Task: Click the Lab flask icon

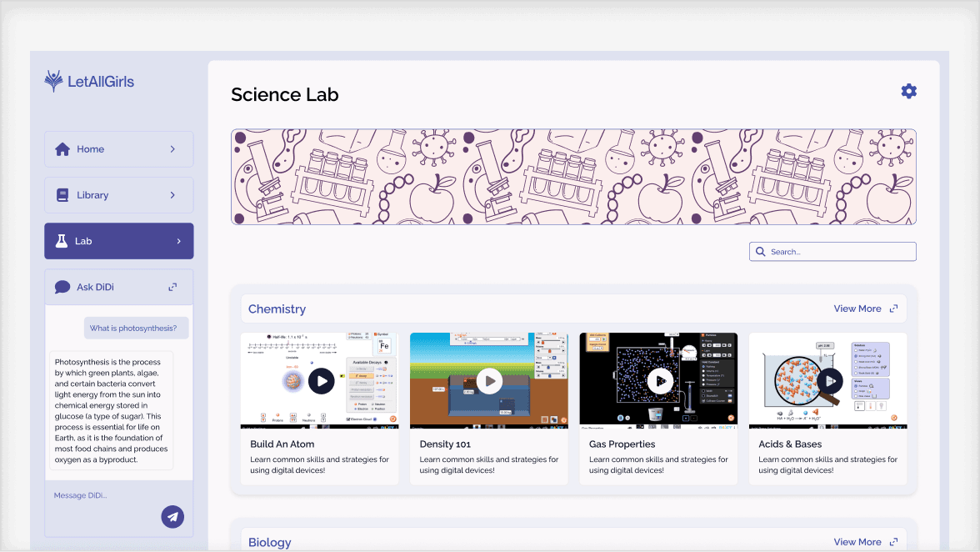Action: point(62,241)
